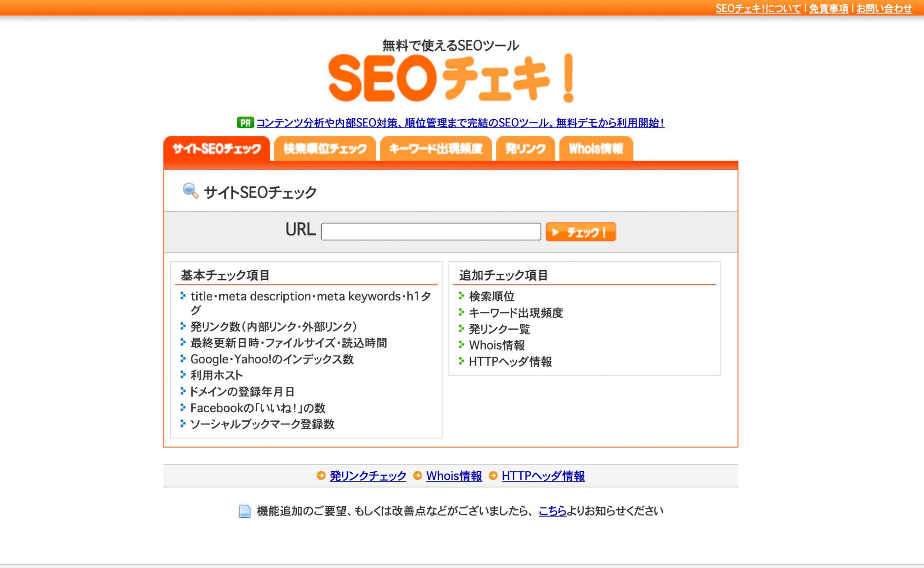Click the こちら feedback link
924x568 pixels.
point(552,511)
